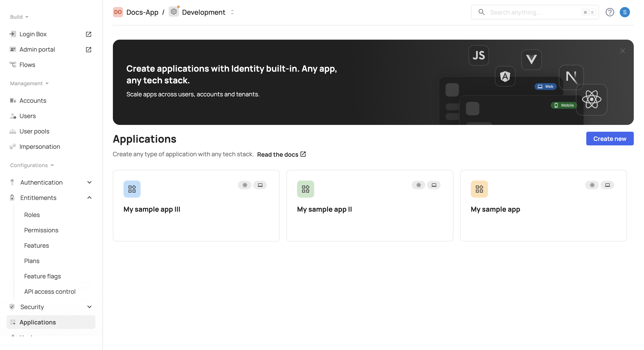The image size is (644, 350).
Task: Open Login Box in a new tab
Action: tap(89, 34)
